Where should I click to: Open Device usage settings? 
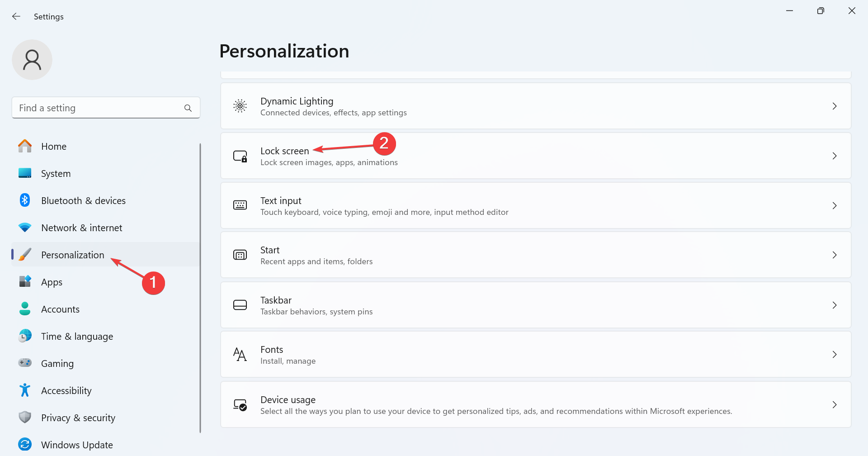535,404
